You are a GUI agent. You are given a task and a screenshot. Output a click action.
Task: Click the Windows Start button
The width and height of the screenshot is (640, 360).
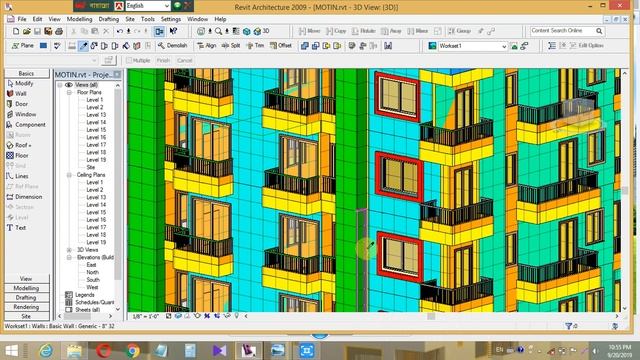(11, 351)
